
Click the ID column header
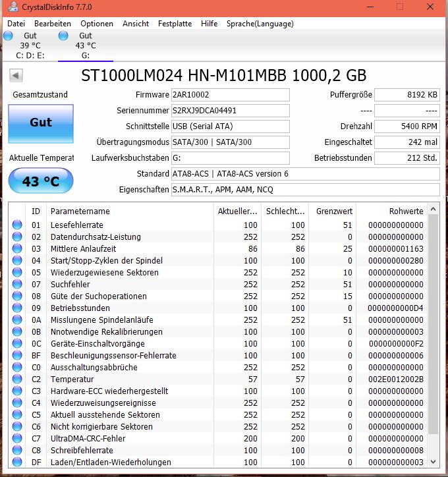pyautogui.click(x=36, y=211)
